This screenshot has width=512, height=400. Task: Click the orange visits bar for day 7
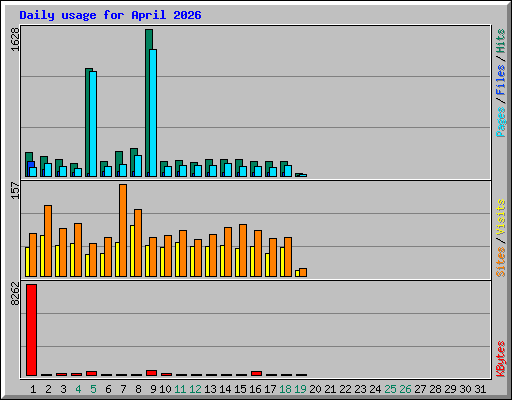tap(123, 230)
